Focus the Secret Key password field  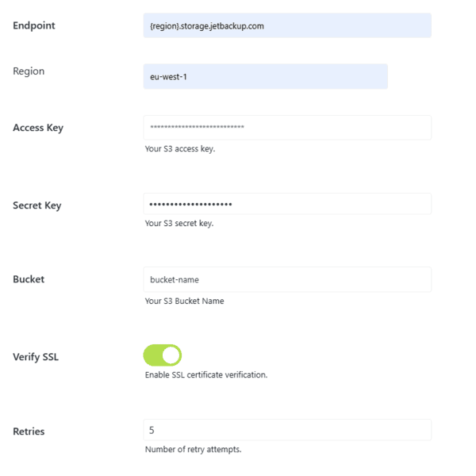[287, 204]
